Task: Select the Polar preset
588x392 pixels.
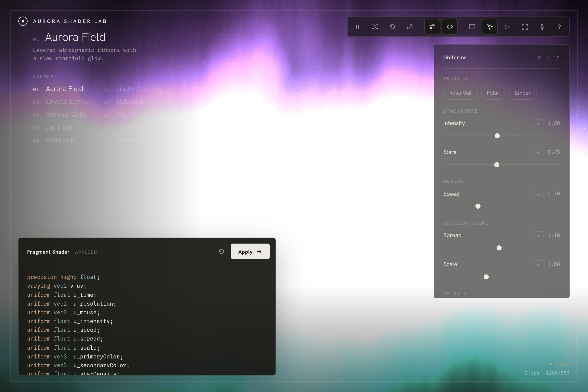Action: coord(493,93)
